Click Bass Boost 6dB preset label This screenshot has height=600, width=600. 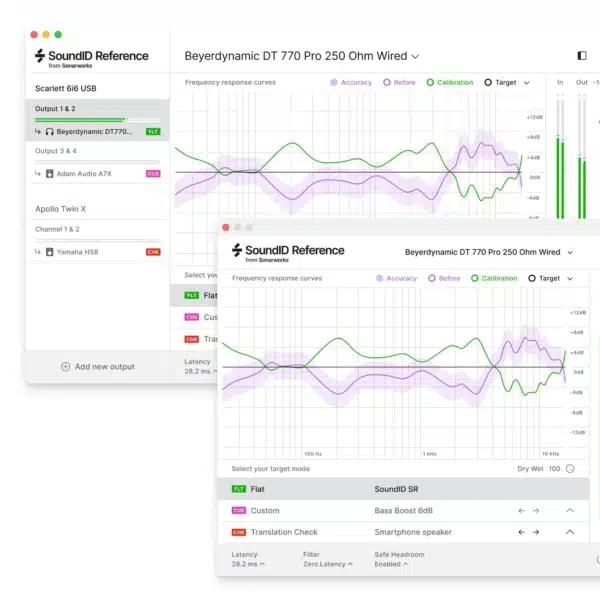(x=404, y=510)
